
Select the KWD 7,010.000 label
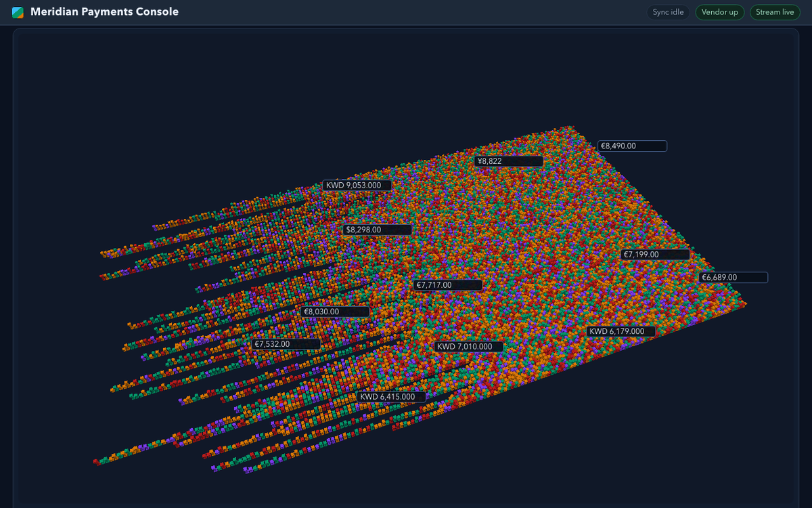point(469,347)
